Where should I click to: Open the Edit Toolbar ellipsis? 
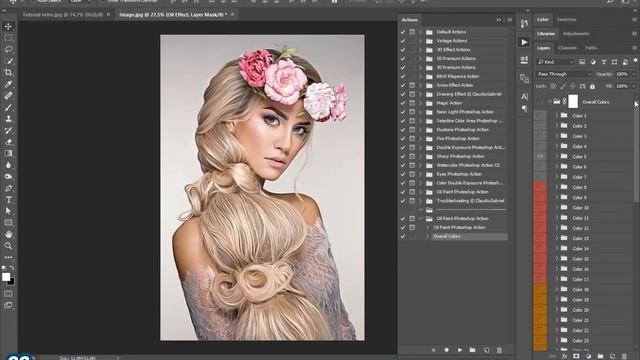tap(8, 257)
